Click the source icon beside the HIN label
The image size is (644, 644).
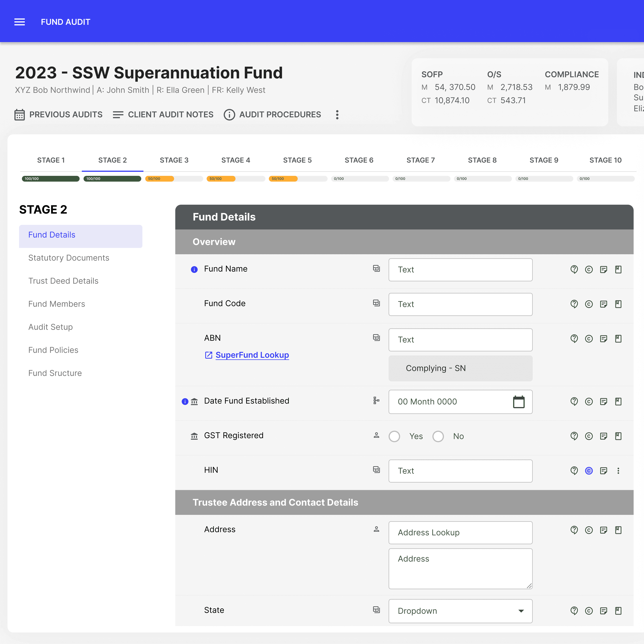(376, 470)
